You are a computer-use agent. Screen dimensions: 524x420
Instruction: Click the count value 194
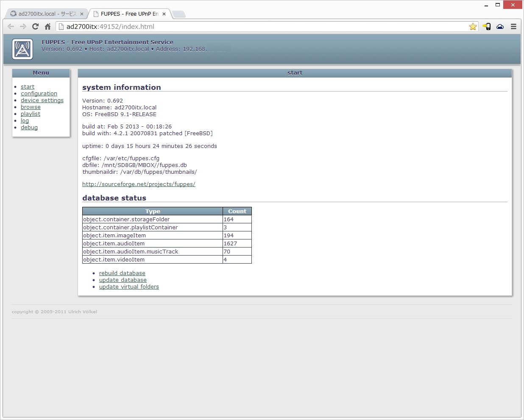point(229,236)
